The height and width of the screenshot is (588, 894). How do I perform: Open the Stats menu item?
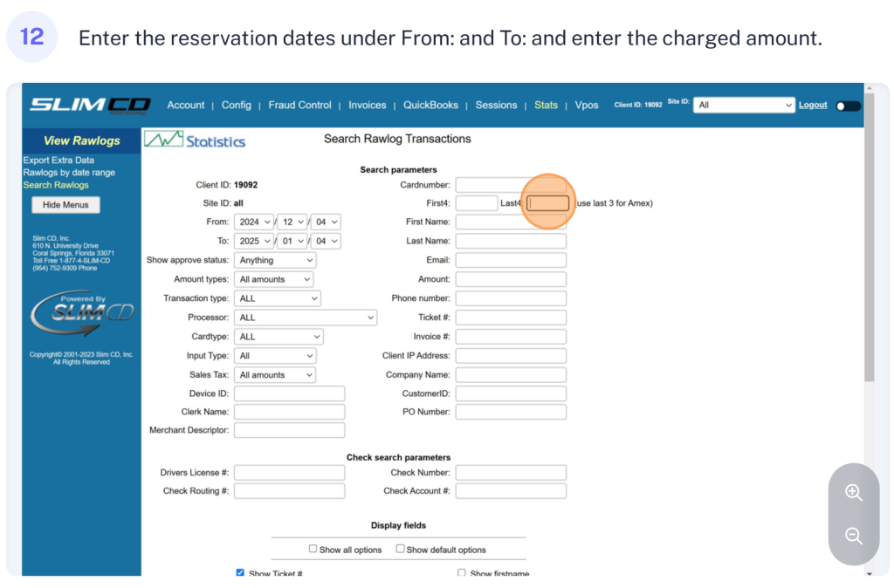point(546,105)
